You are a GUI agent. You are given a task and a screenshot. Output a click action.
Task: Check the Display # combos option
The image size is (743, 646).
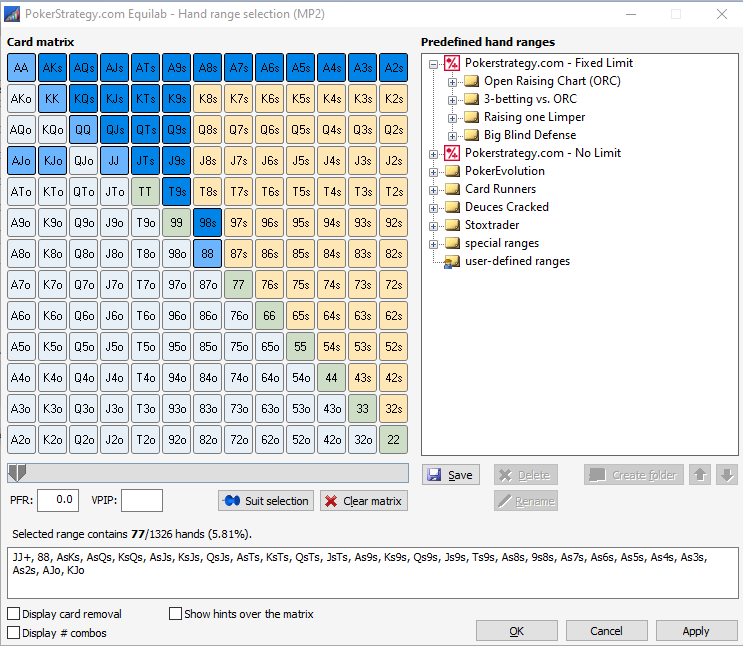14,633
